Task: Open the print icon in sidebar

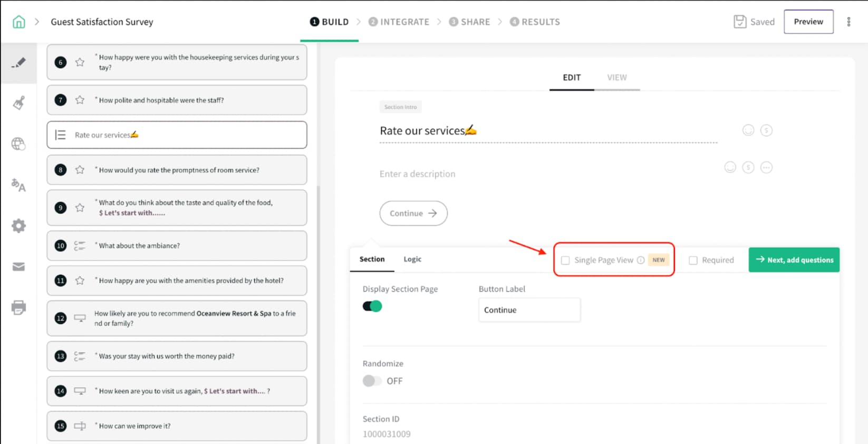Action: (x=18, y=307)
